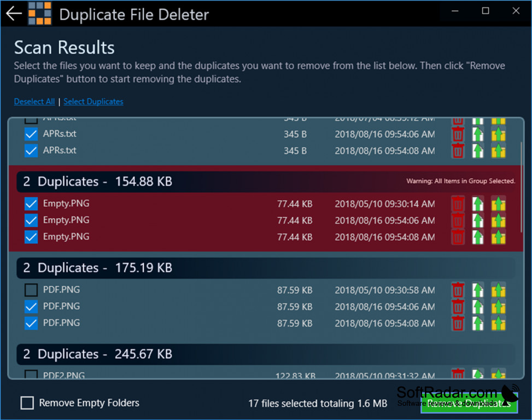The height and width of the screenshot is (420, 532).
Task: Delete APRs.txt from 09:54:06 AM with trash icon
Action: (458, 134)
